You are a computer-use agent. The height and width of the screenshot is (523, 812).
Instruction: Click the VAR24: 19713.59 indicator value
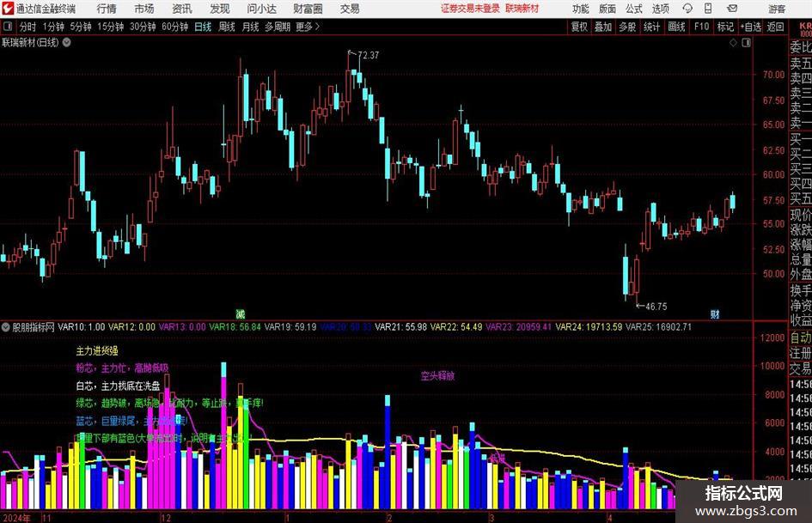(589, 326)
